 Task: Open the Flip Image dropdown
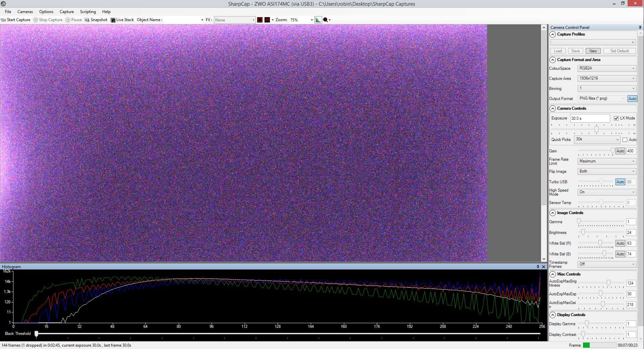(x=607, y=171)
